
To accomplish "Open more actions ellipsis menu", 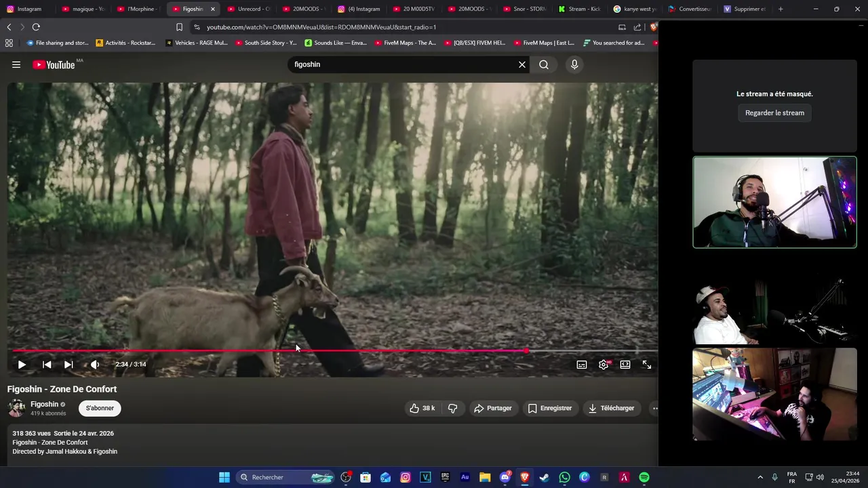I will pos(654,408).
